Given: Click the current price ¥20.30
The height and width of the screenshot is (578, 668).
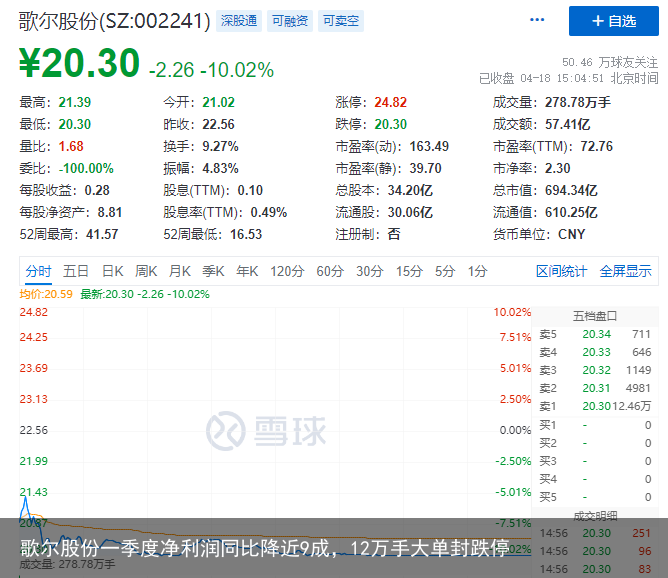Looking at the screenshot, I should (79, 63).
